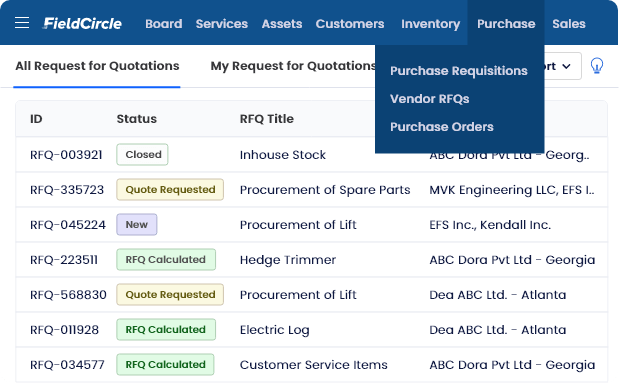Open the Customers menu

(x=350, y=24)
